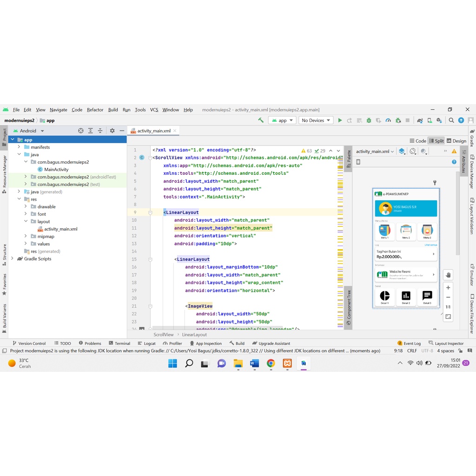Switch editor to Code view mode
This screenshot has width=476, height=476.
(418, 141)
